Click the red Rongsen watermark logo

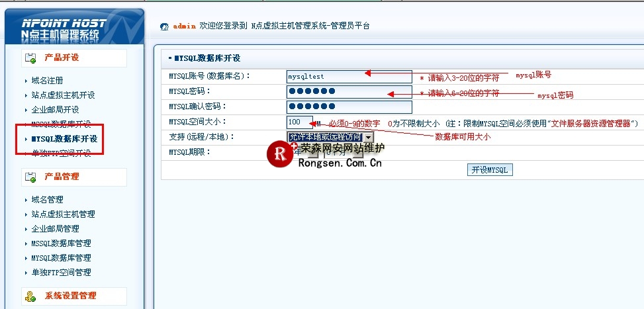[279, 155]
